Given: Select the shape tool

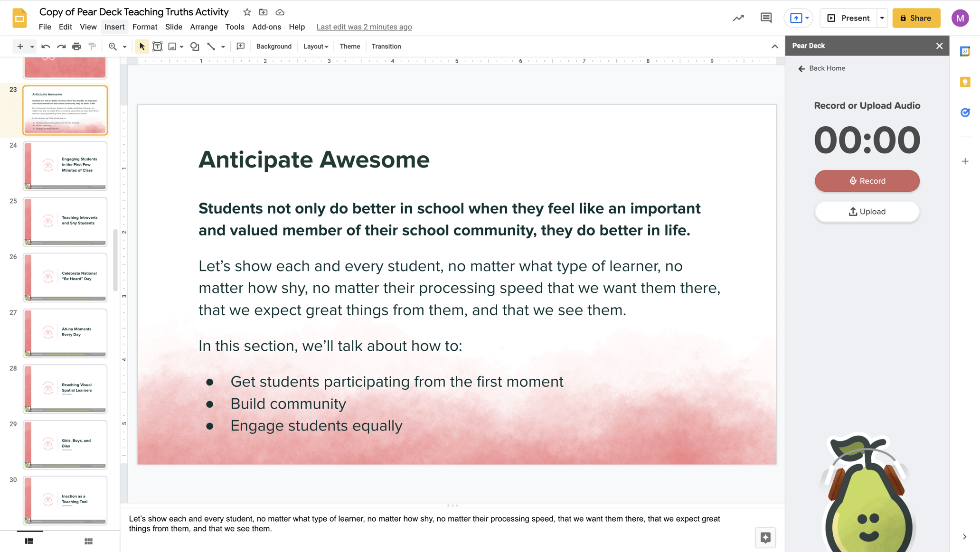Looking at the screenshot, I should tap(194, 46).
